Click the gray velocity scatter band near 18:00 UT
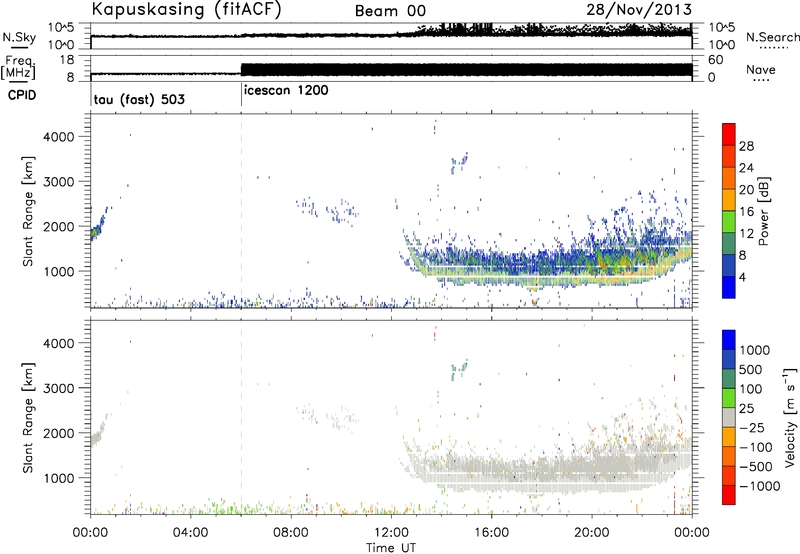The height and width of the screenshot is (554, 800). tap(542, 472)
